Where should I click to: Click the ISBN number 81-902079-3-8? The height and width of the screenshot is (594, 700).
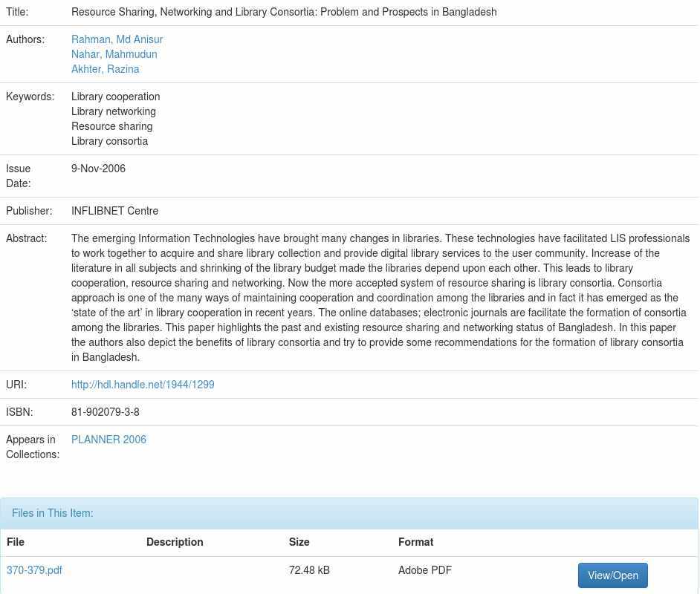click(x=105, y=412)
